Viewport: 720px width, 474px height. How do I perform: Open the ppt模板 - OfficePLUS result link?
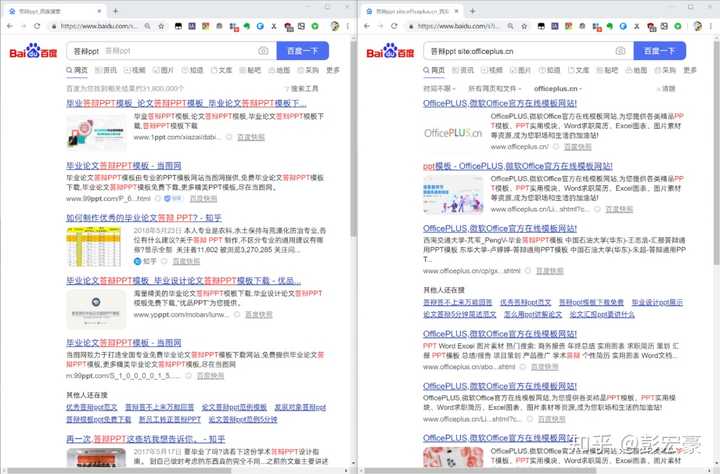coord(518,166)
